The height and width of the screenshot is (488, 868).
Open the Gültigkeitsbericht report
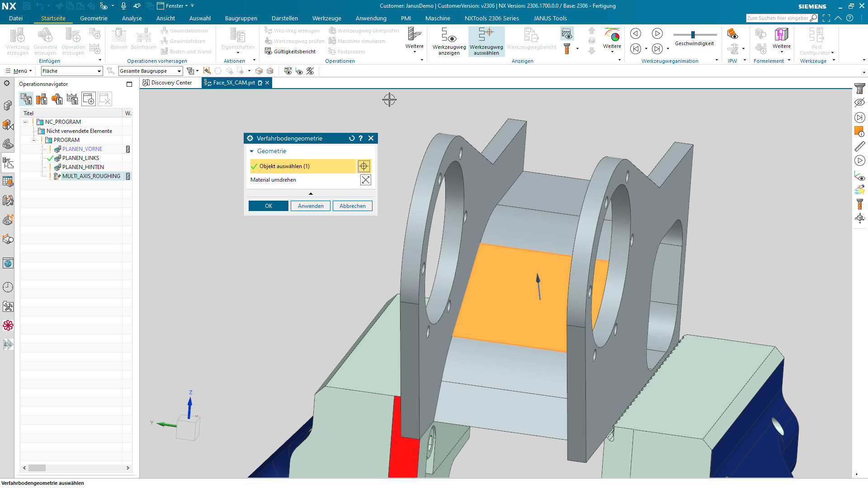(x=290, y=52)
